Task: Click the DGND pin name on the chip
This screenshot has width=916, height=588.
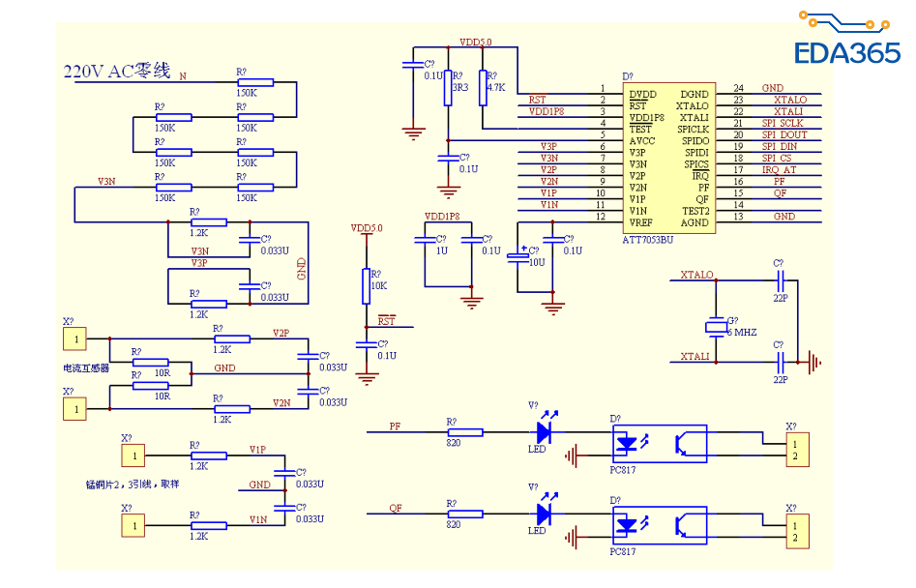Action: click(694, 94)
